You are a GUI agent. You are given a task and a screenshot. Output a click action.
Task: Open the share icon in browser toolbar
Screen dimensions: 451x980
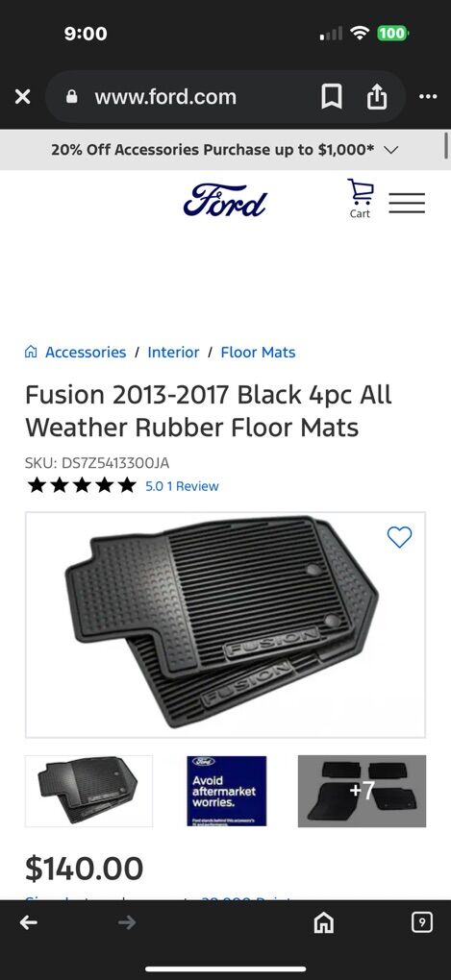tap(377, 96)
